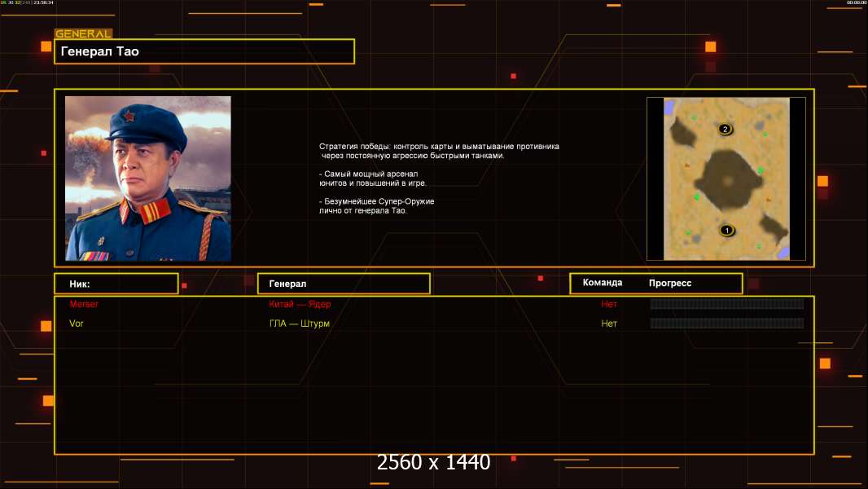Click Vor's team value 'Нет'
The width and height of the screenshot is (868, 489).
click(x=609, y=324)
